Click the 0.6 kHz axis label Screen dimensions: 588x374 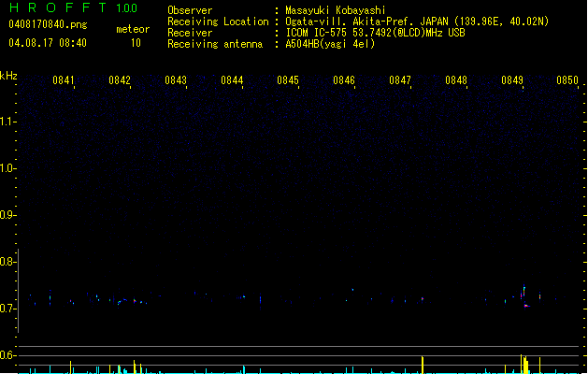(8, 355)
